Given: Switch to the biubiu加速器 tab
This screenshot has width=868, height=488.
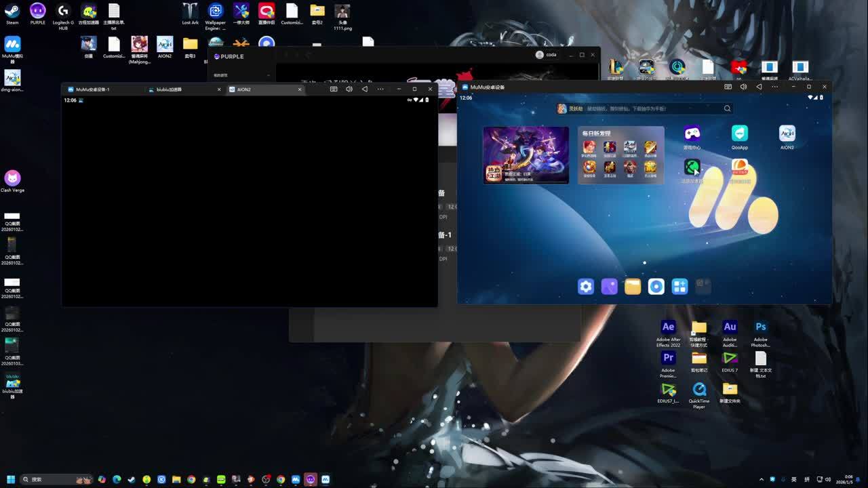Looking at the screenshot, I should (x=169, y=89).
